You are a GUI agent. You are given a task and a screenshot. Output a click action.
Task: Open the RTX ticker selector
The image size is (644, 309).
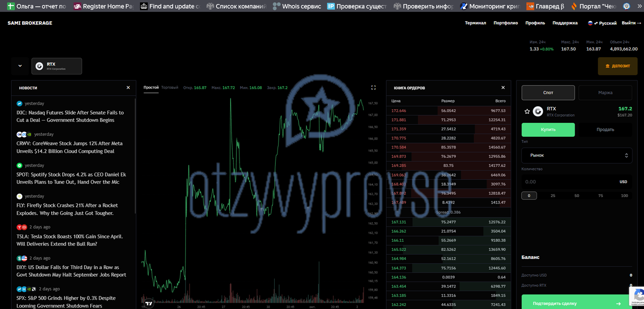tap(57, 66)
